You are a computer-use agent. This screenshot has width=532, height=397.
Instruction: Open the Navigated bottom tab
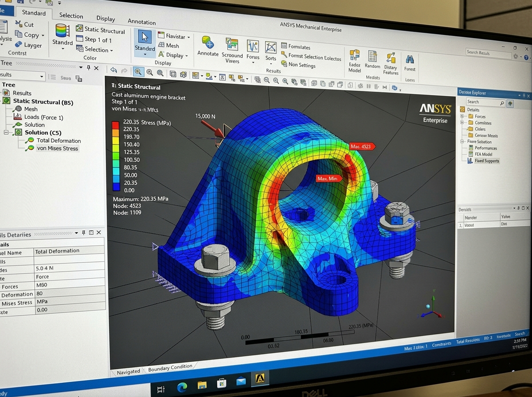tap(128, 372)
